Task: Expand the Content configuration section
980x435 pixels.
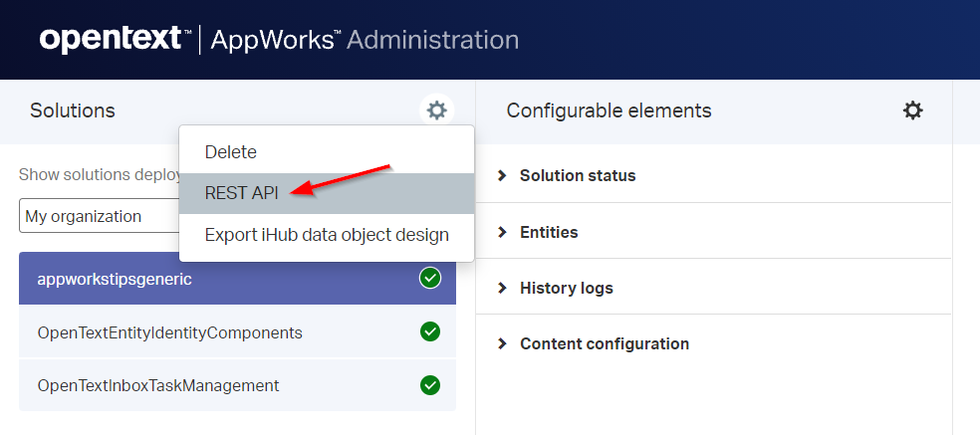Action: (x=604, y=343)
